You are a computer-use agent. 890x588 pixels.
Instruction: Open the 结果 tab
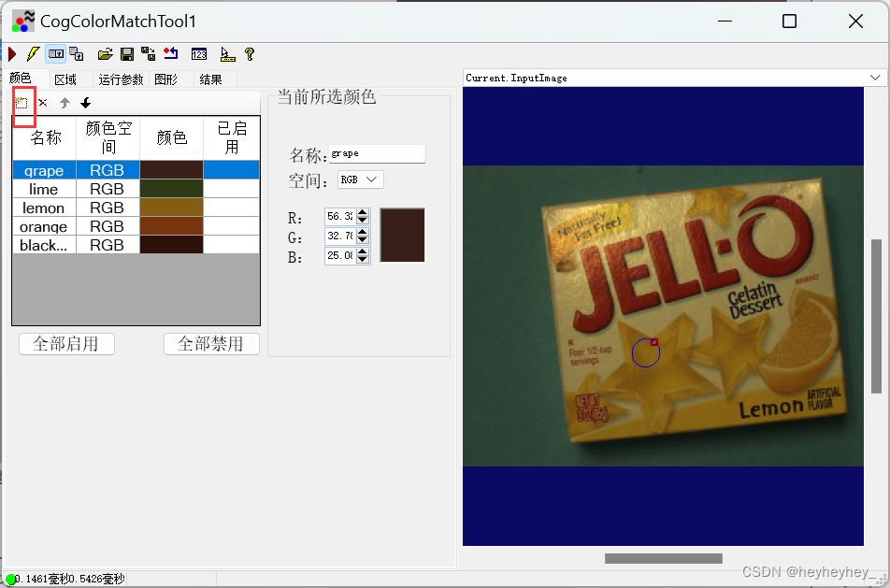click(x=210, y=79)
